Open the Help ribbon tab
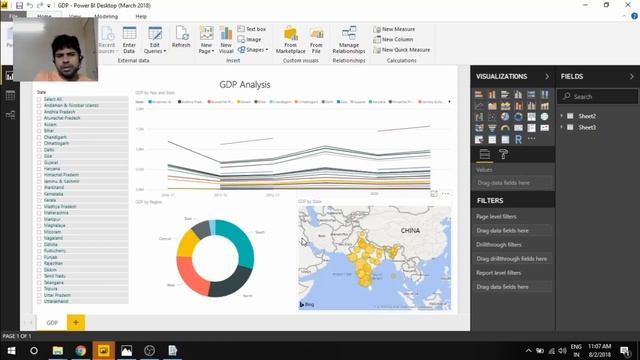Viewport: 640px width, 360px height. click(x=141, y=16)
